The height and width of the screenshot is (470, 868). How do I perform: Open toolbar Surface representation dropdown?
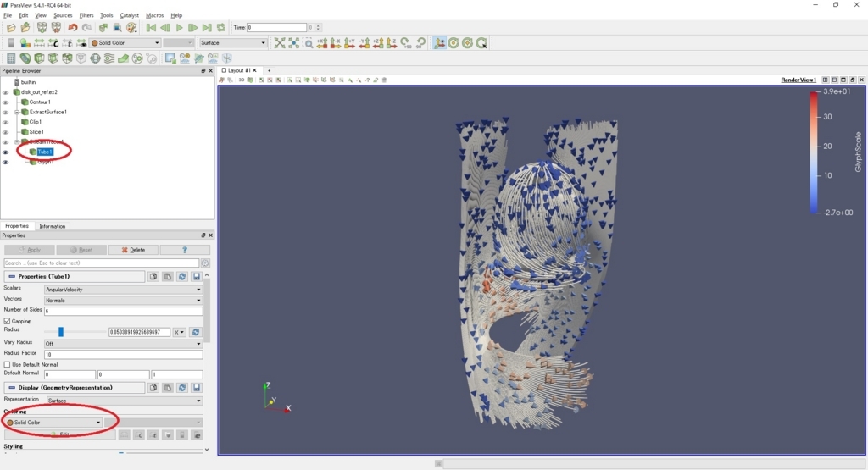(233, 42)
